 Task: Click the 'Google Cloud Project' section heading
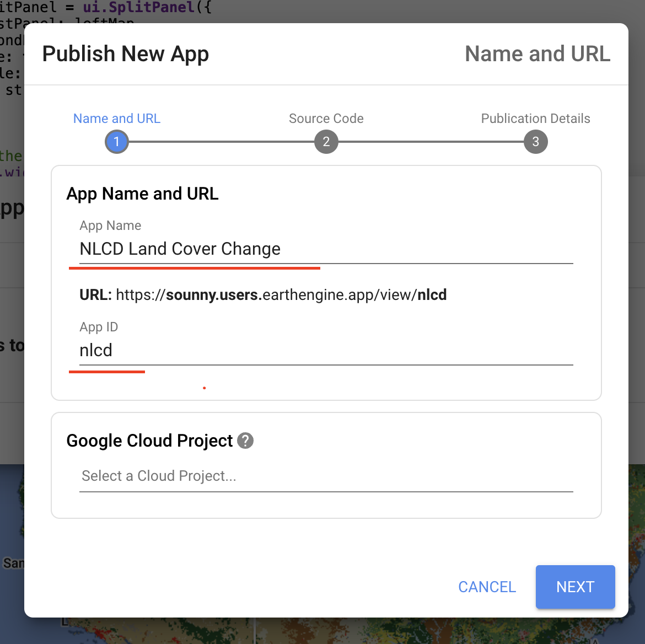pyautogui.click(x=149, y=441)
